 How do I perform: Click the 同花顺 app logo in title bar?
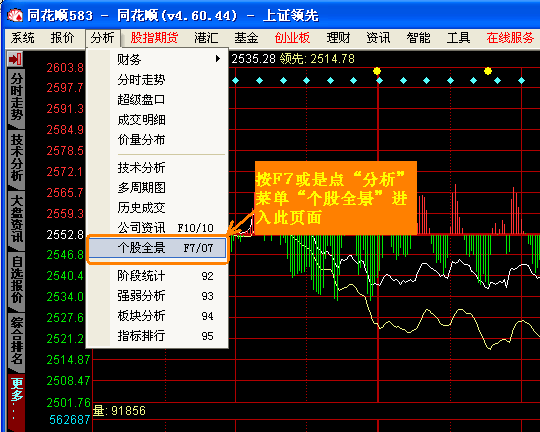tap(15, 15)
